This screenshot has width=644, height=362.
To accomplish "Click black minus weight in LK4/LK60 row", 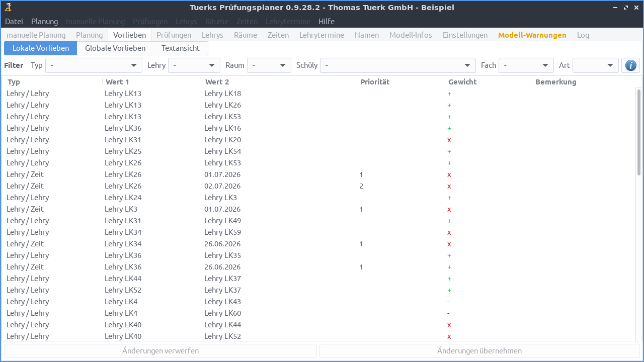I will pyautogui.click(x=448, y=313).
